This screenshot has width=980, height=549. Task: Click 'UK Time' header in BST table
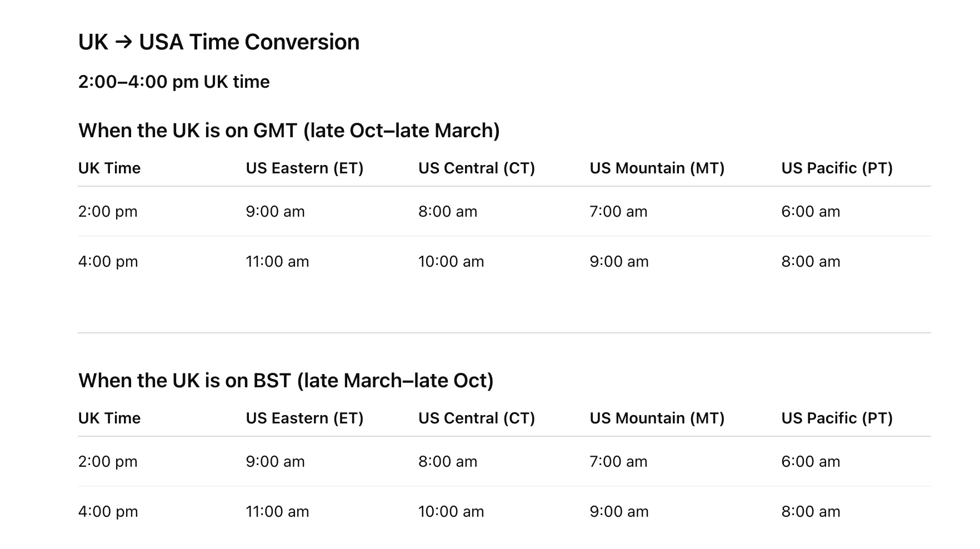pyautogui.click(x=109, y=418)
